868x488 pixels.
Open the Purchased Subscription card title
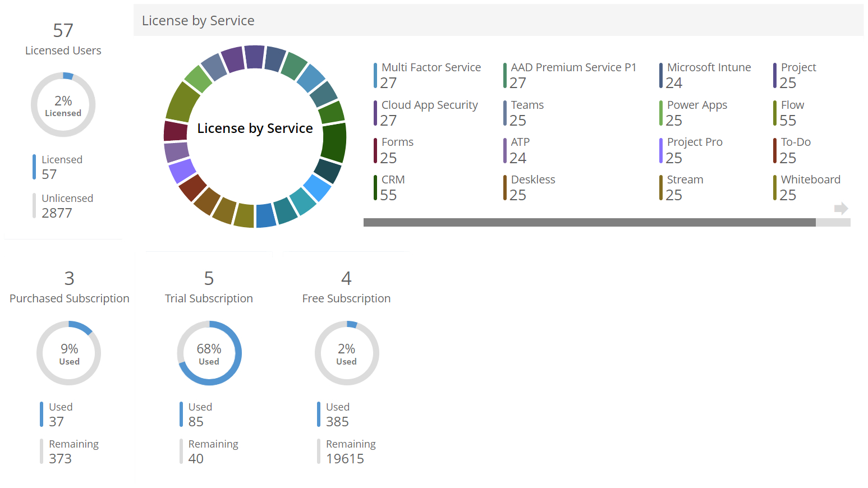point(70,298)
